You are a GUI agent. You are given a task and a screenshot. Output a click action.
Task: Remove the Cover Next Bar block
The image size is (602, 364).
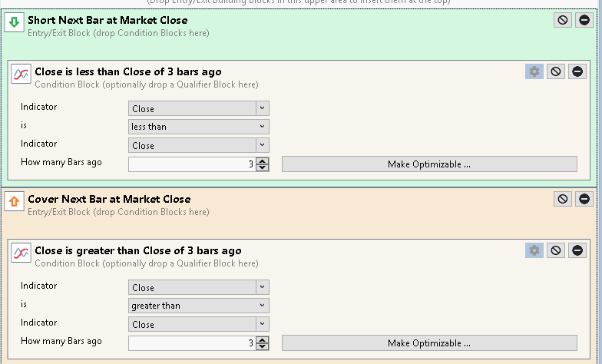584,199
